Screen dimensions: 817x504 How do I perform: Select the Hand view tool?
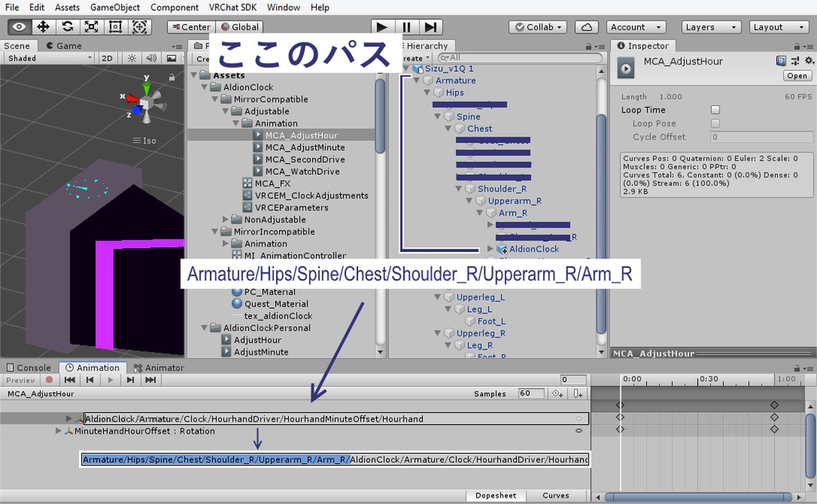tap(19, 26)
